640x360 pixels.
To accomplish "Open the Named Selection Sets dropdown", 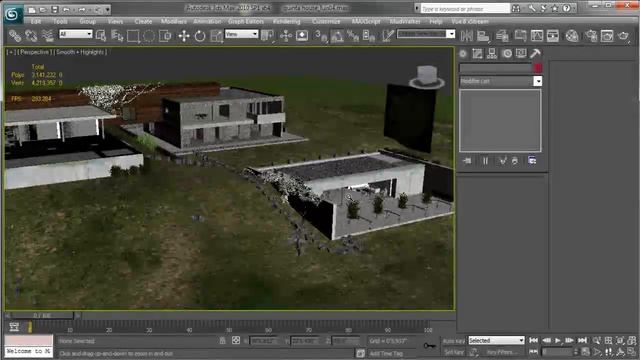I will [426, 34].
